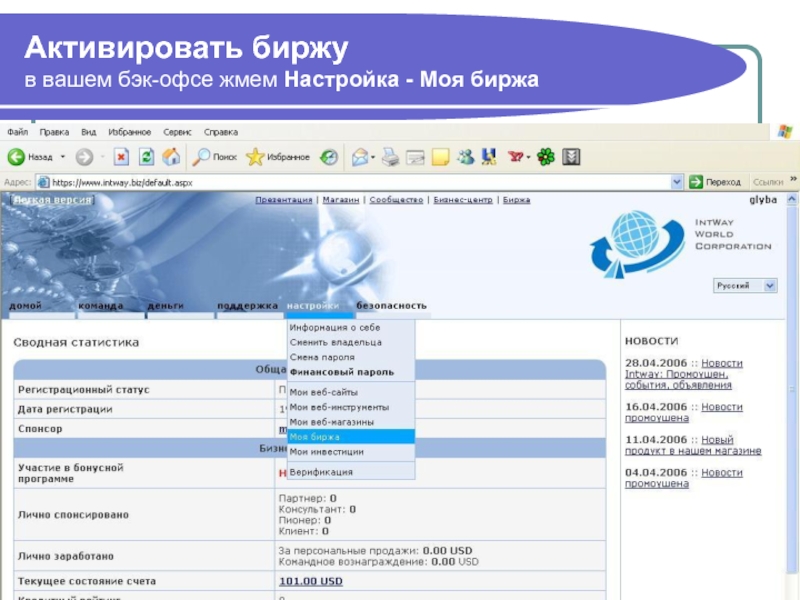Click the Mail envelope toolbar icon
The height and width of the screenshot is (600, 800).
pyautogui.click(x=359, y=157)
